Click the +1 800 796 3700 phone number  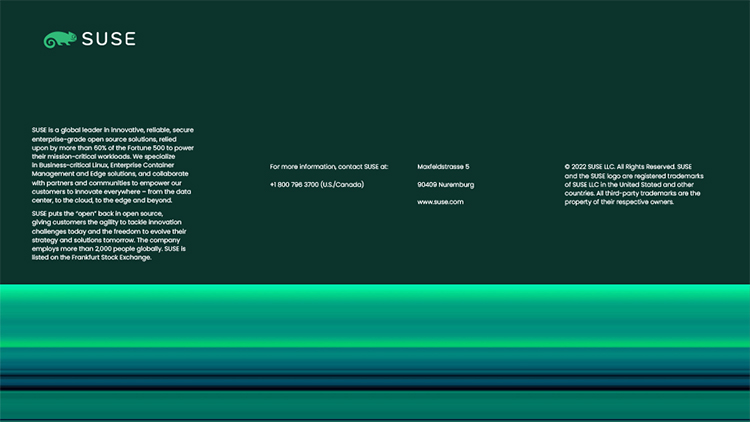pos(294,184)
